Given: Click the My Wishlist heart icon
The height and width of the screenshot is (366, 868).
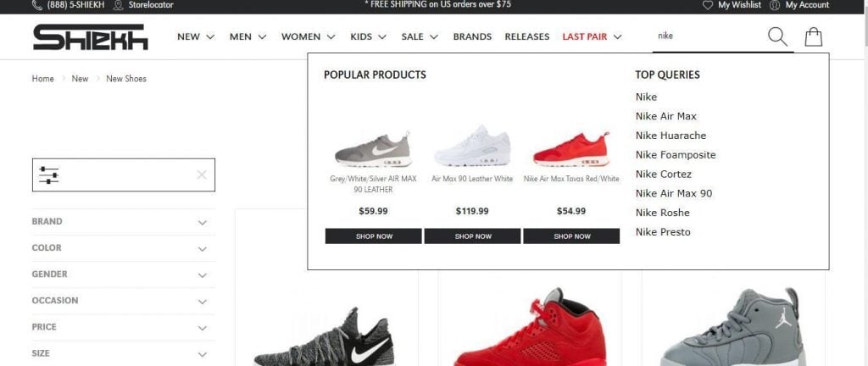Looking at the screenshot, I should [708, 5].
